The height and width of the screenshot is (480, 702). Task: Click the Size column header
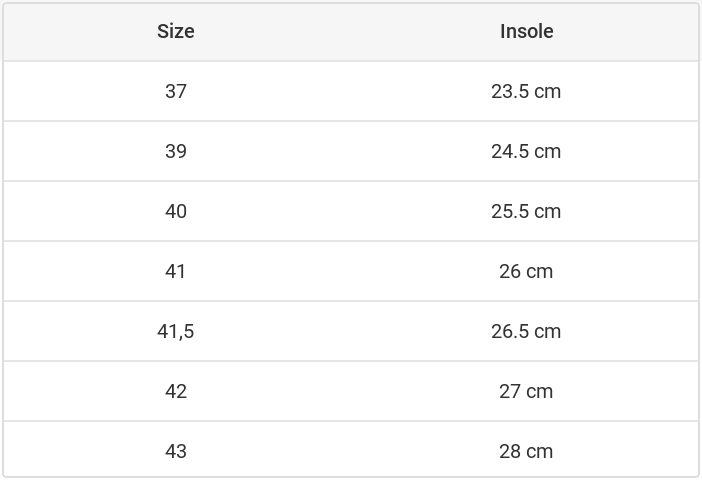(x=176, y=31)
